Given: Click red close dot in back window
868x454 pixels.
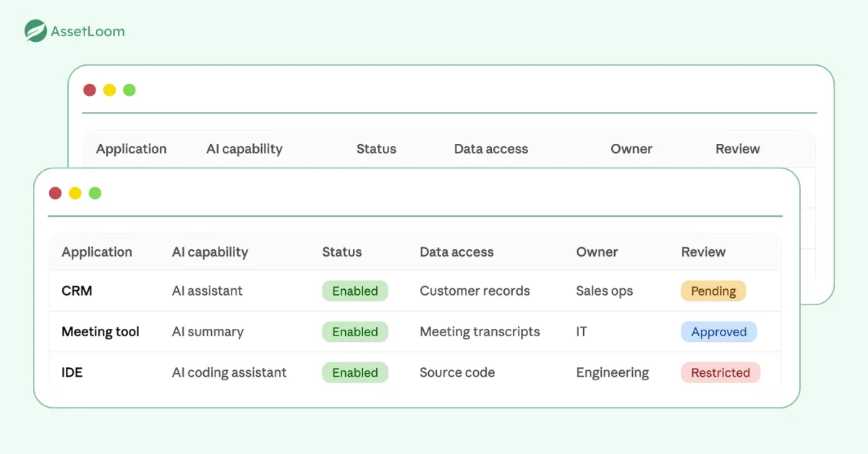Looking at the screenshot, I should pos(90,90).
